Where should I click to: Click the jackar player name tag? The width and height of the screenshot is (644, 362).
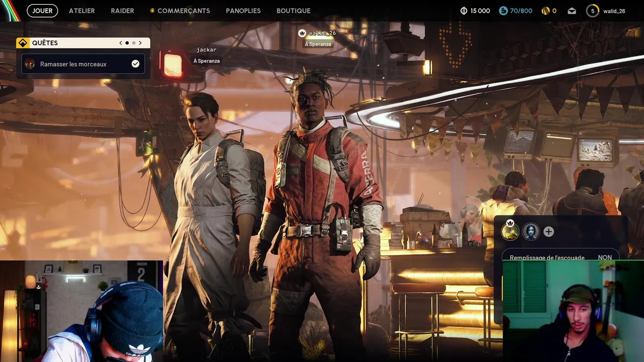click(206, 50)
